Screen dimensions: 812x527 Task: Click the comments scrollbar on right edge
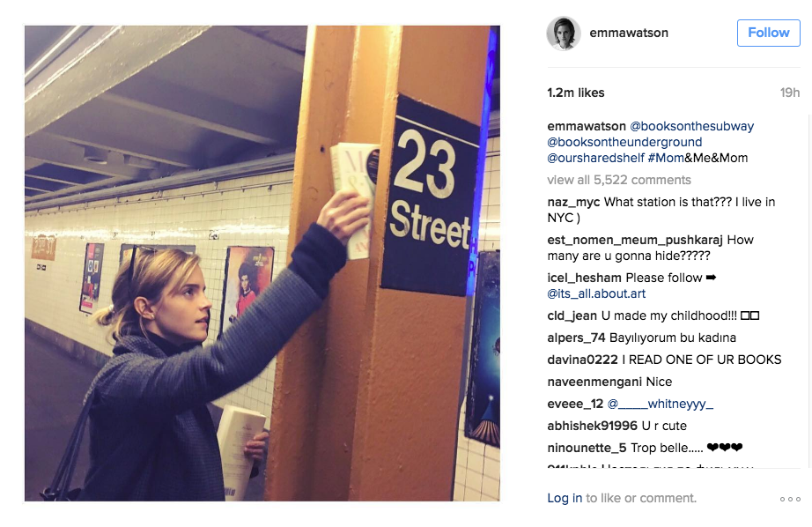[x=808, y=290]
